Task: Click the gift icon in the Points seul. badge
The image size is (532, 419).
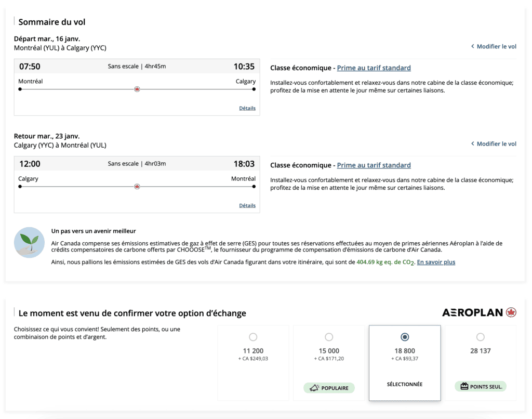Action: pyautogui.click(x=464, y=386)
